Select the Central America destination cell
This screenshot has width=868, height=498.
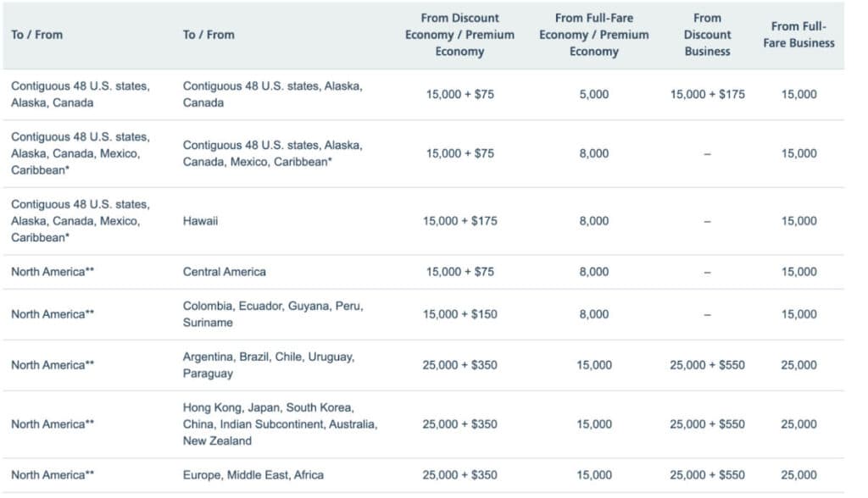(224, 272)
